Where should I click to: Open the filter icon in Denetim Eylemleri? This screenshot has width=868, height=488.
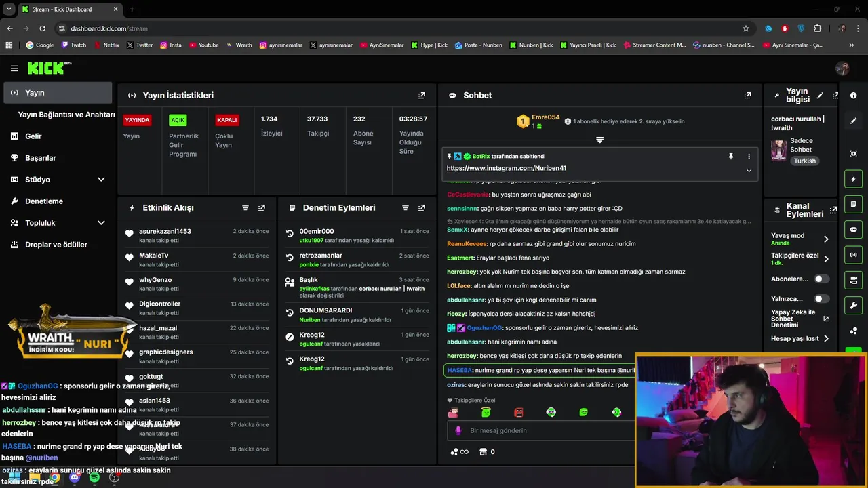coord(406,208)
